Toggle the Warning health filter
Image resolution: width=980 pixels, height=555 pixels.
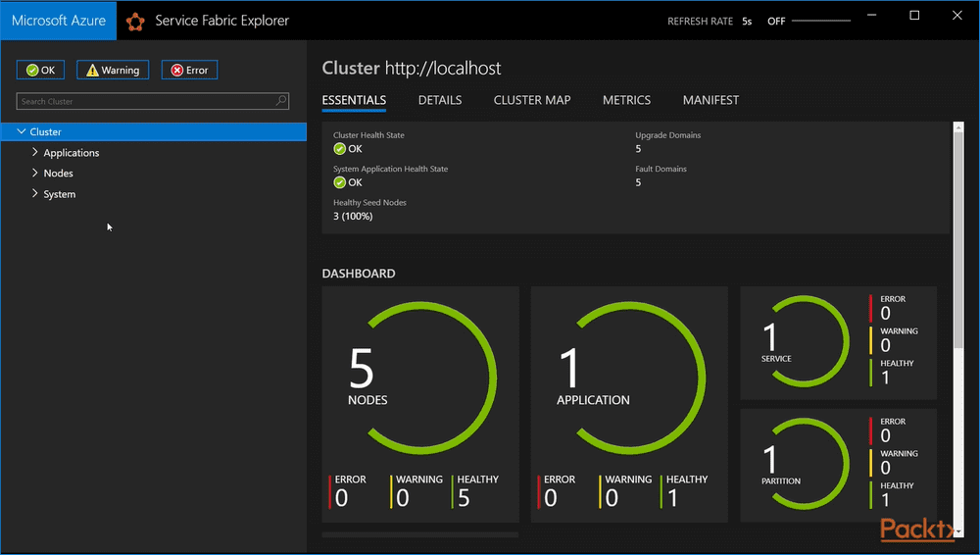pyautogui.click(x=113, y=70)
